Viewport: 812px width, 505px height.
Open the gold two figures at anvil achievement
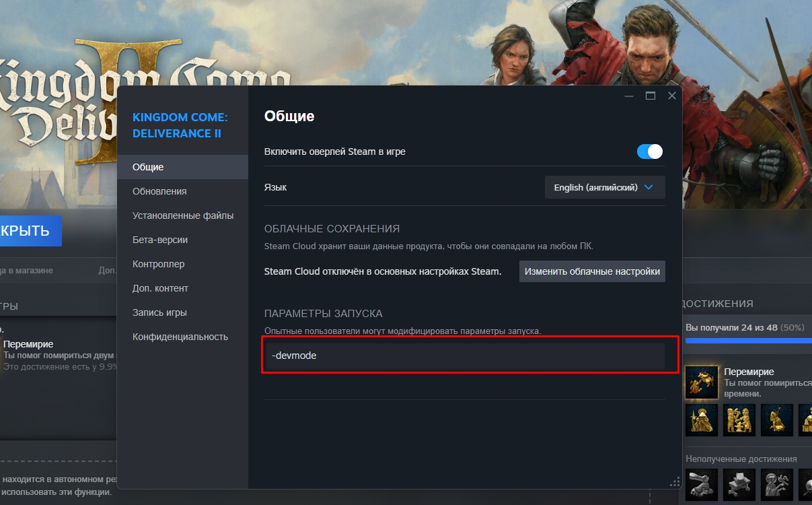(x=739, y=420)
